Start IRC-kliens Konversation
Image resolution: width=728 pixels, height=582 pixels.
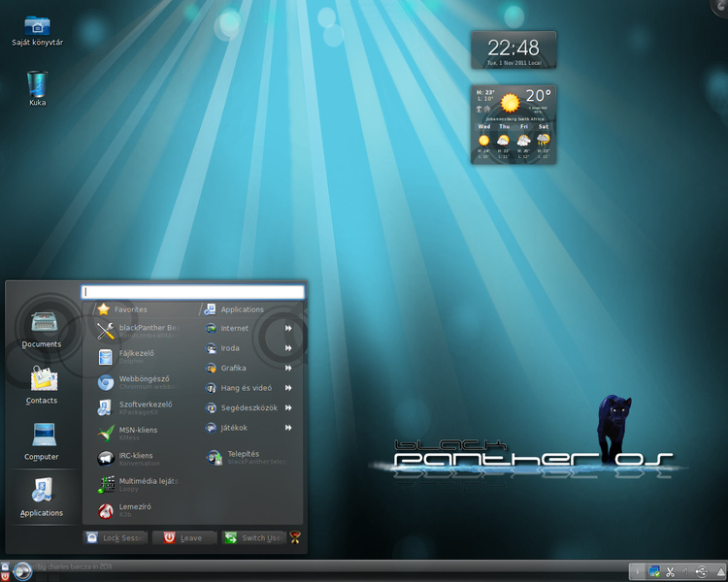point(138,459)
